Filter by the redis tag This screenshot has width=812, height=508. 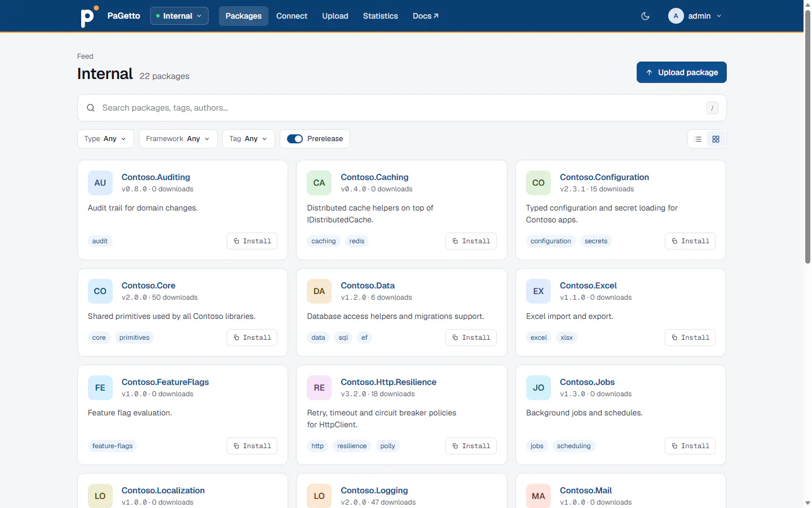357,241
